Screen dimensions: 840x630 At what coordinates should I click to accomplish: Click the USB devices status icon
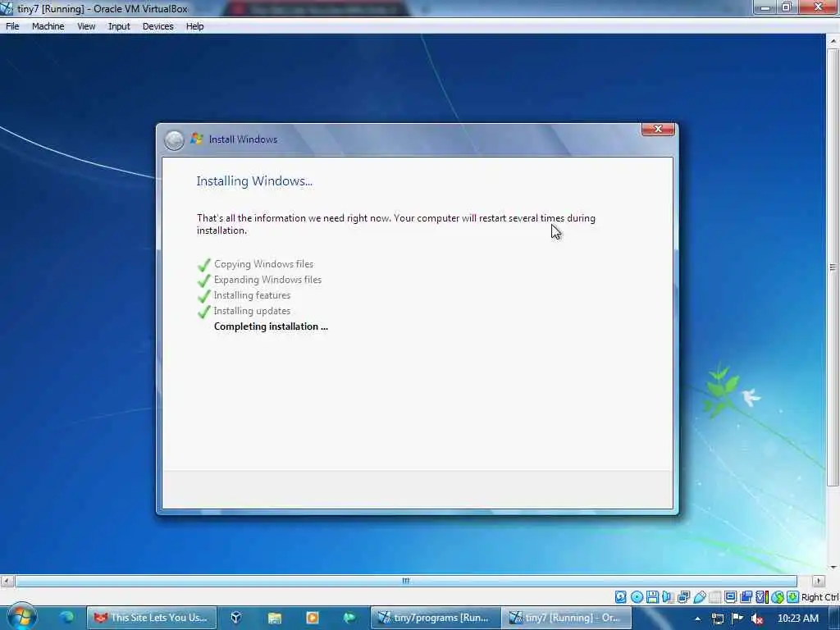(699, 597)
